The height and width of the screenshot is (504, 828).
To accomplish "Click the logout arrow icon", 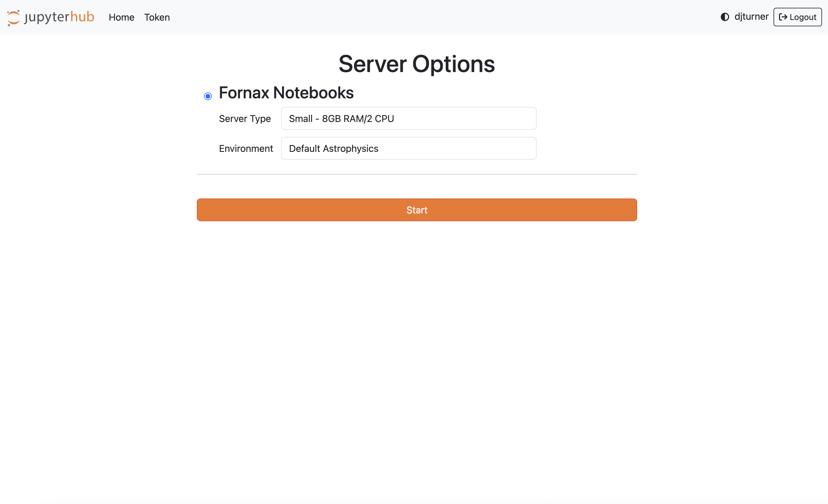I will [783, 17].
